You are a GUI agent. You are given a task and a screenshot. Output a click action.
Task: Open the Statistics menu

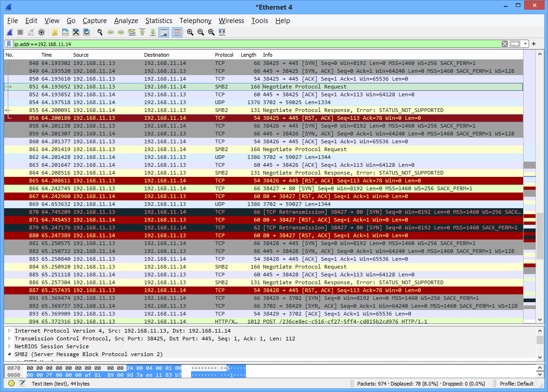[x=158, y=21]
